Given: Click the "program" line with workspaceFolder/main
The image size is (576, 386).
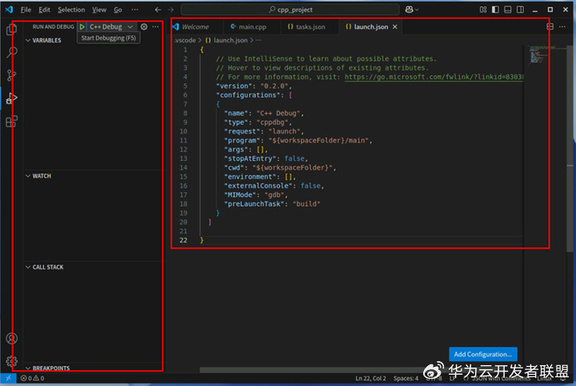Looking at the screenshot, I should [298, 140].
